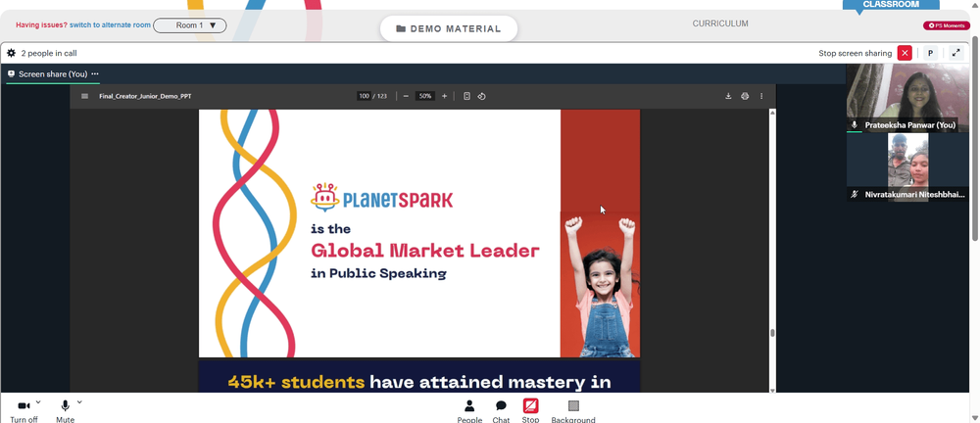Image resolution: width=980 pixels, height=423 pixels.
Task: Print the PDF document
Action: [x=745, y=96]
